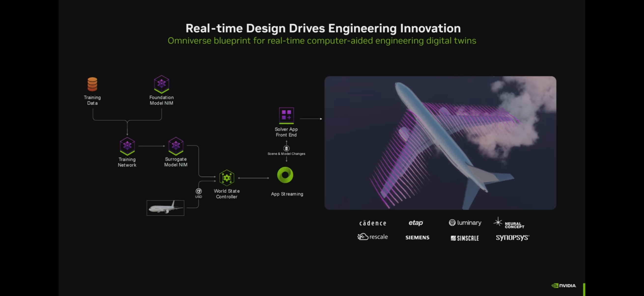The width and height of the screenshot is (644, 296).
Task: Open the Synopsys logo
Action: click(512, 238)
